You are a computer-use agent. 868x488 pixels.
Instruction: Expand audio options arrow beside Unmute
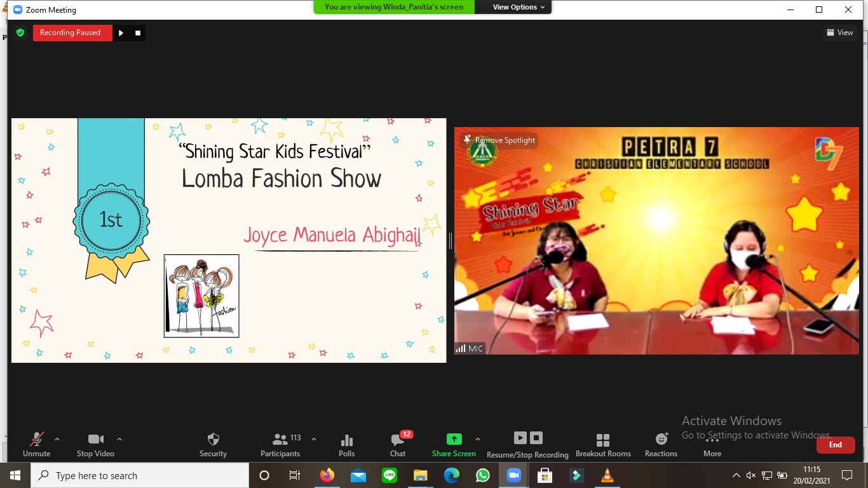coord(57,439)
